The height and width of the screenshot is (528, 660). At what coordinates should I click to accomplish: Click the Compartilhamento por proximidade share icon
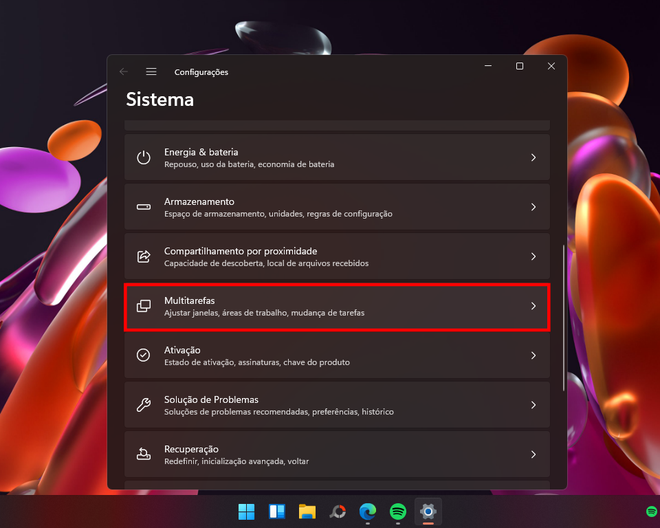click(144, 256)
